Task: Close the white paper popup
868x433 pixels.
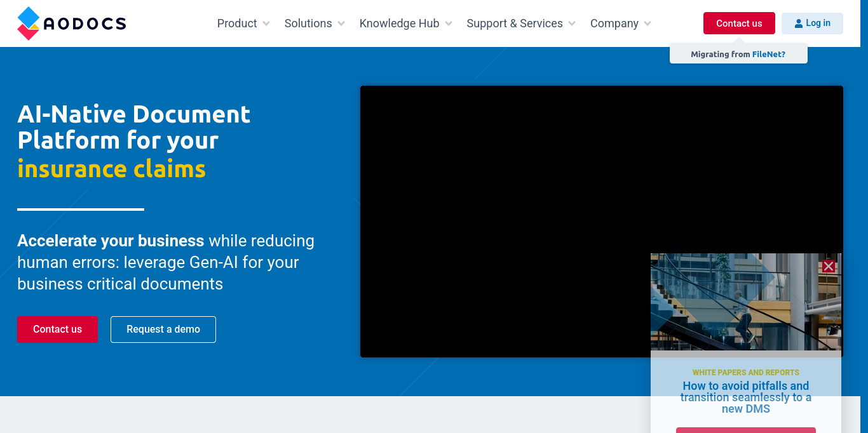Action: pos(828,267)
